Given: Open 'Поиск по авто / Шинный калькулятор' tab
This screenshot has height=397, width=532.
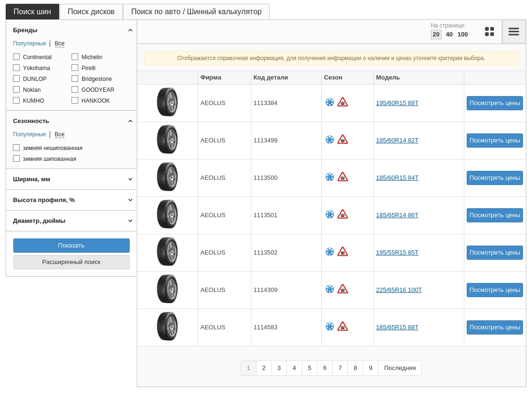Looking at the screenshot, I should coord(196,11).
